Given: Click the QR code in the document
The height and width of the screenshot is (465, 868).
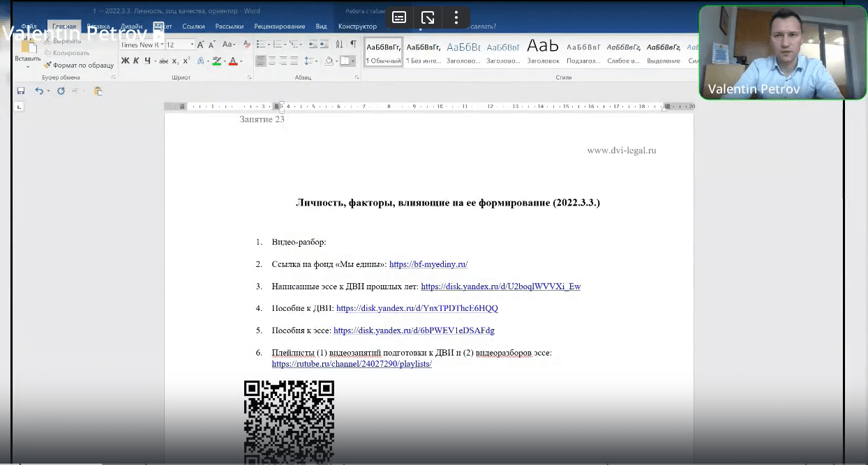Looking at the screenshot, I should (288, 421).
